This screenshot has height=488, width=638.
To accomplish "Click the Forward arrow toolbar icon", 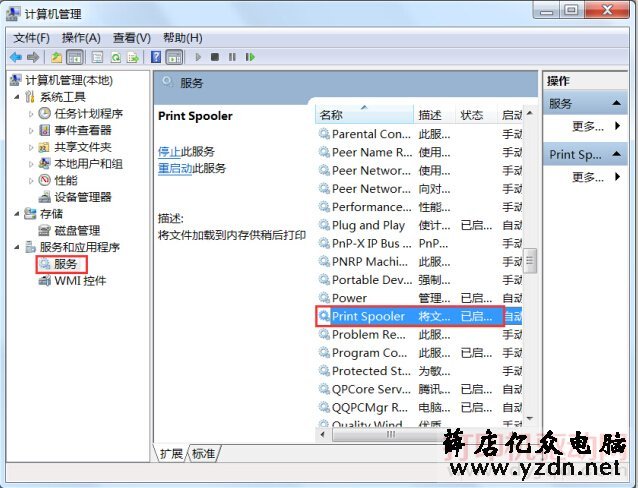I will (33, 57).
